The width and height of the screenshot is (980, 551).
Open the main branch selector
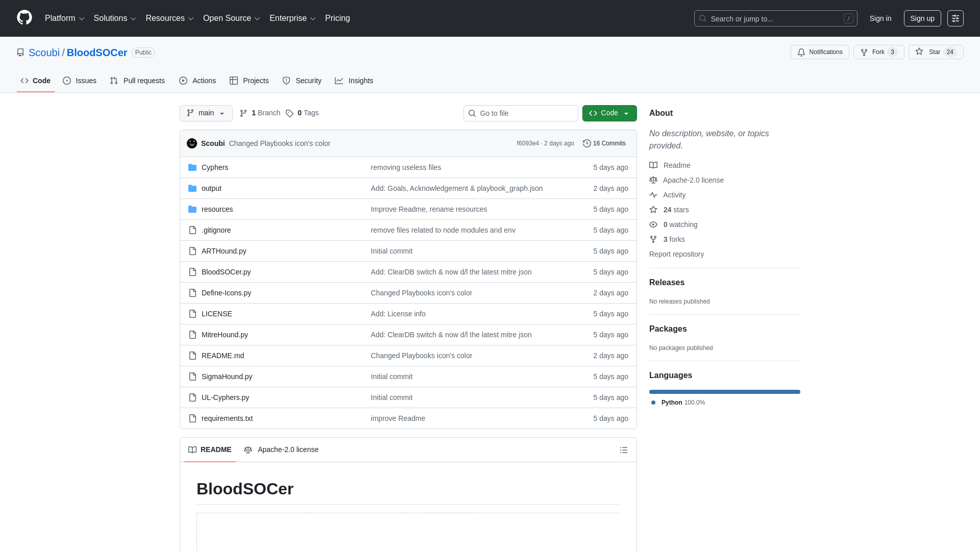pos(206,113)
